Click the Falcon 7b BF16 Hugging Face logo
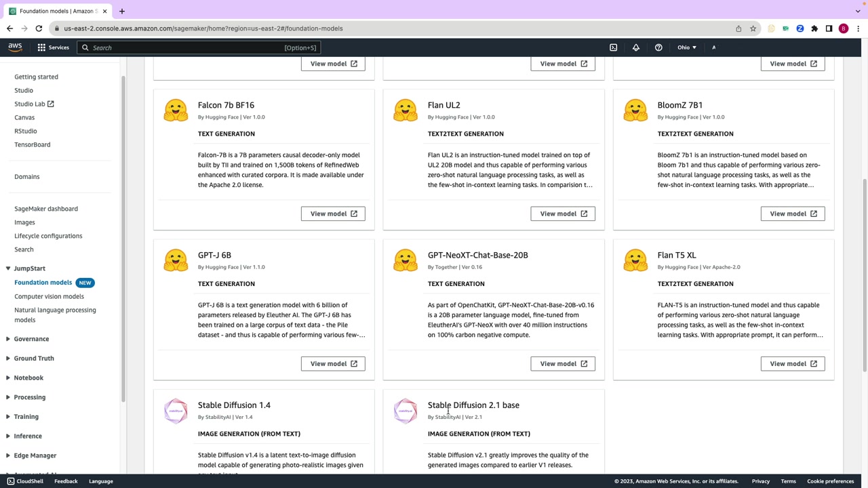This screenshot has height=488, width=868. [x=176, y=110]
